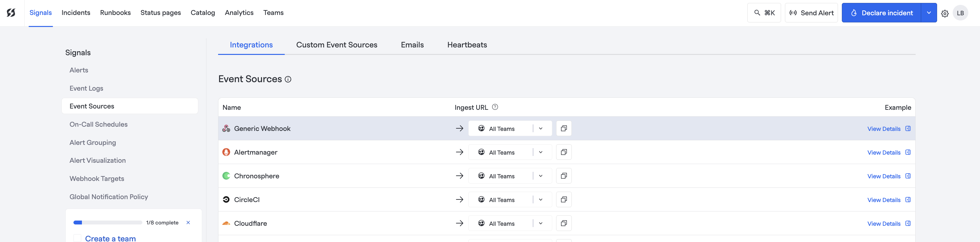This screenshot has height=242, width=980.
Task: Click the onboarding progress bar
Action: click(108, 223)
